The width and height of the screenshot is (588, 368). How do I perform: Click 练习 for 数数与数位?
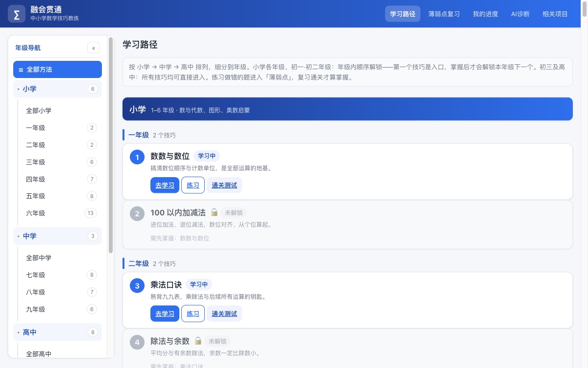click(x=193, y=185)
